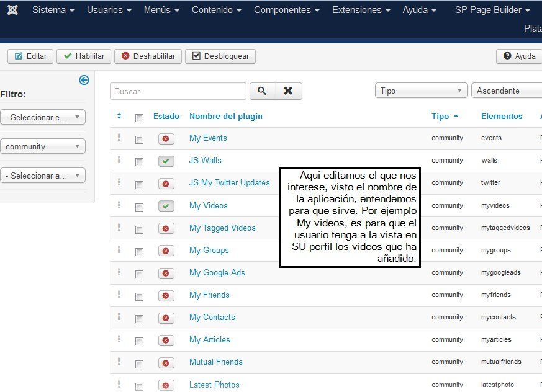
Task: Click the search magnifier button
Action: [x=263, y=91]
